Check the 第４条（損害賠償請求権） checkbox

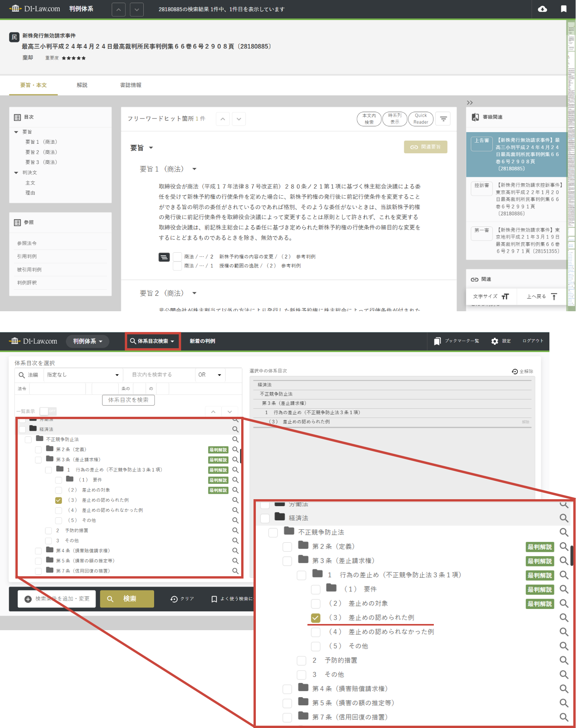38,551
